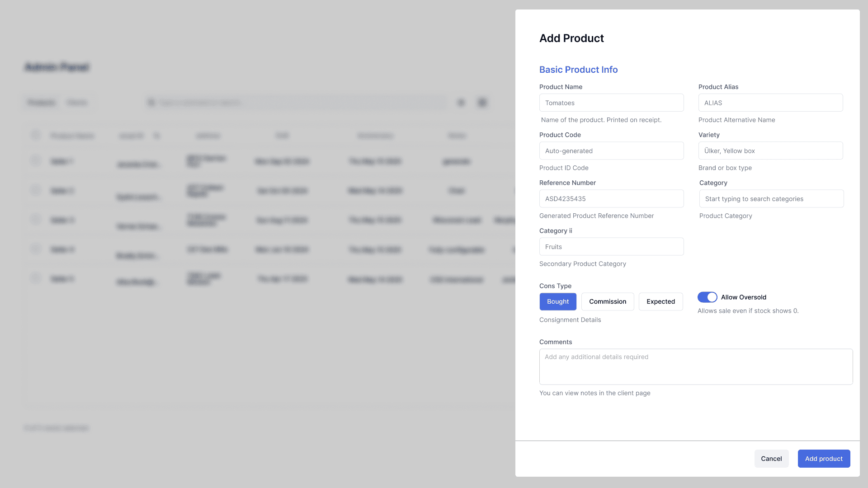Click into the Comments text area

[x=696, y=367]
